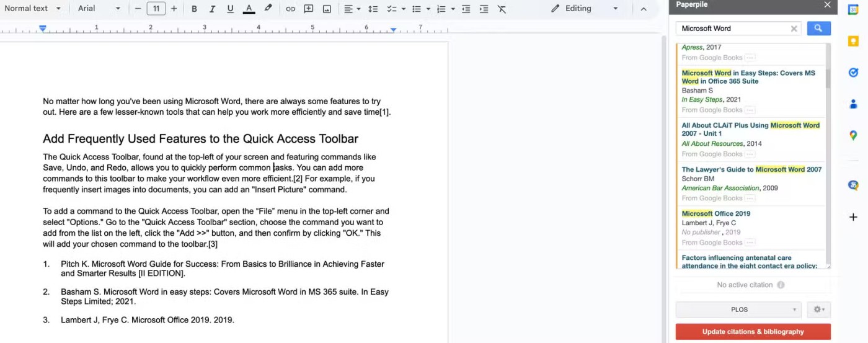Image resolution: width=868 pixels, height=343 pixels.
Task: Open Google Maps in side panel
Action: click(853, 135)
